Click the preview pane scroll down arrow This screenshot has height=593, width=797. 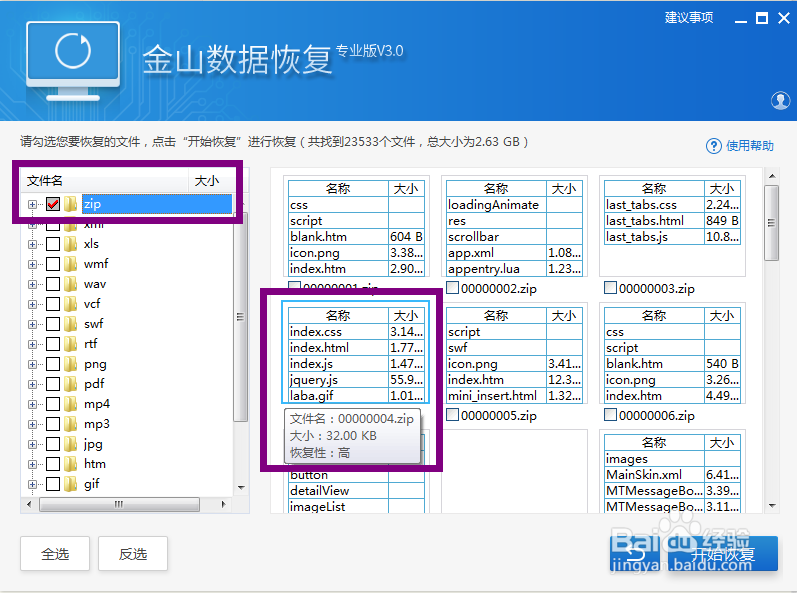coord(772,506)
